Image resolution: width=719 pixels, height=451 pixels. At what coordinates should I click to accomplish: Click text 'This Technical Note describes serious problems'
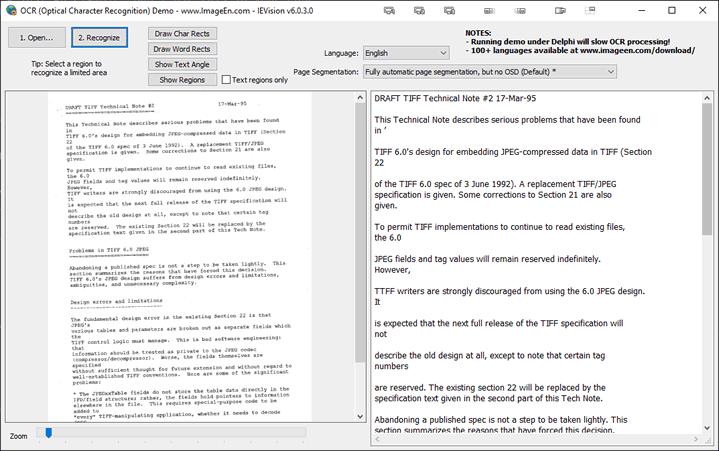click(x=466, y=120)
